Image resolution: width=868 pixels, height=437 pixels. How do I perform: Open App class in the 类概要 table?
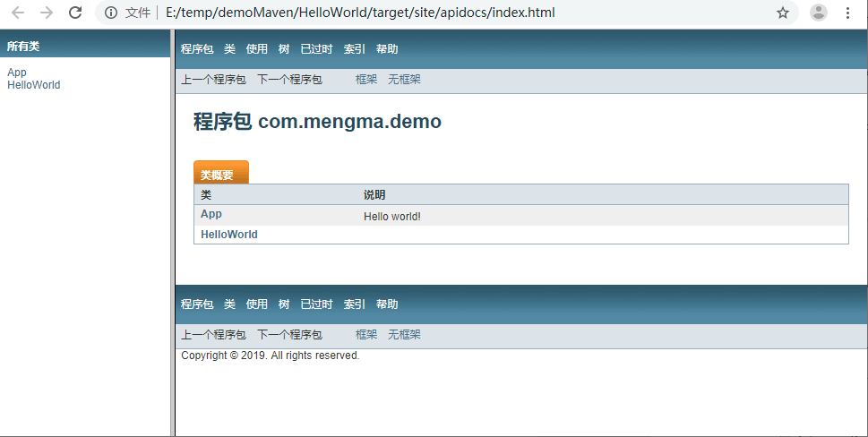click(211, 214)
